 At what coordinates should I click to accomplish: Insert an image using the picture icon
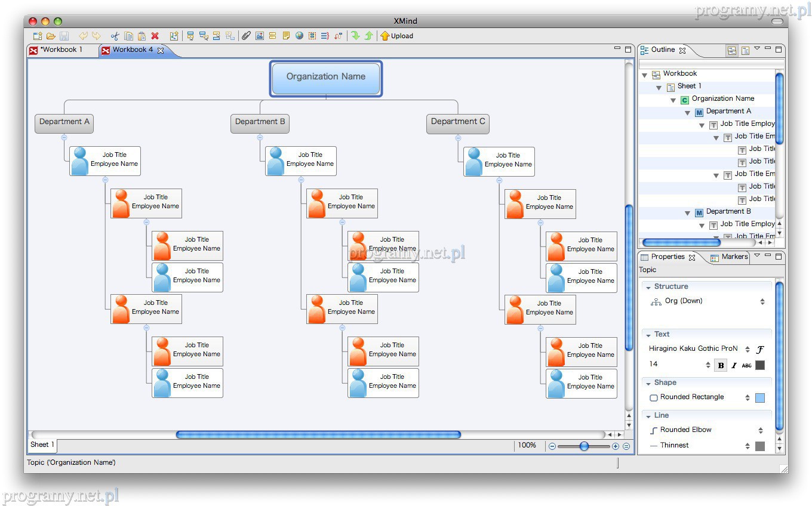[x=259, y=36]
